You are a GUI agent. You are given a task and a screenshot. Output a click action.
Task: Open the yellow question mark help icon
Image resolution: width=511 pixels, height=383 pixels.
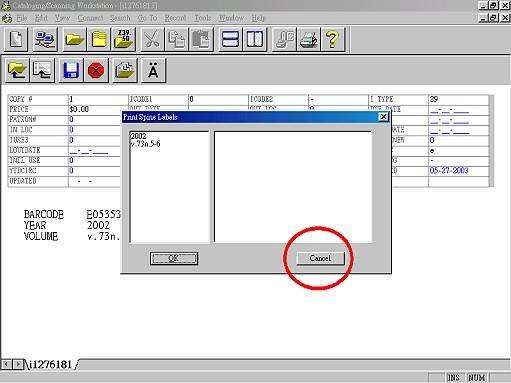pos(332,39)
